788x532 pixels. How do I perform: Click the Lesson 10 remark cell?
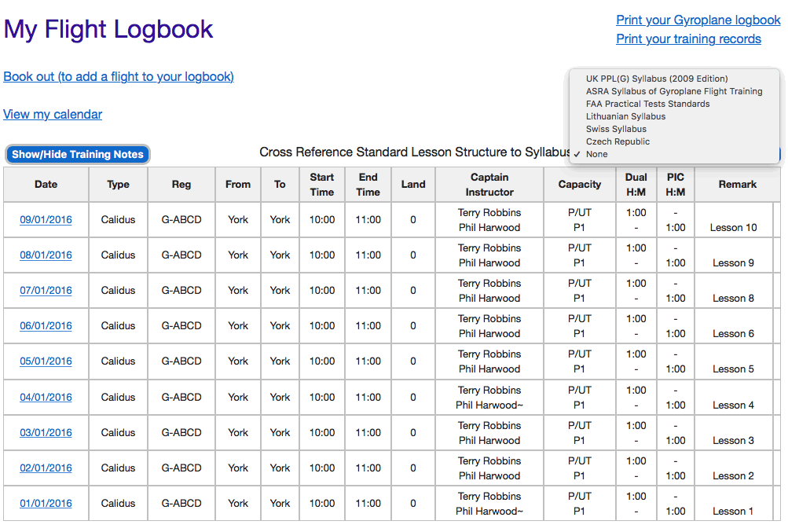tap(733, 228)
